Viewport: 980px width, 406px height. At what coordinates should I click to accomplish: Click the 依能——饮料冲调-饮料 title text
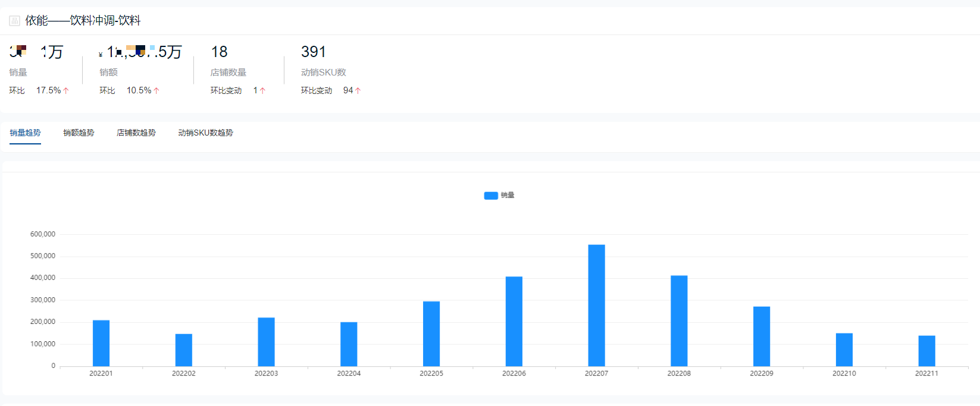pos(83,21)
